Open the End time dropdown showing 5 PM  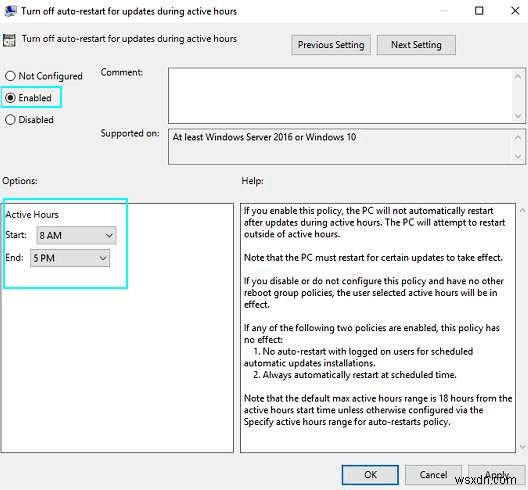tap(70, 258)
